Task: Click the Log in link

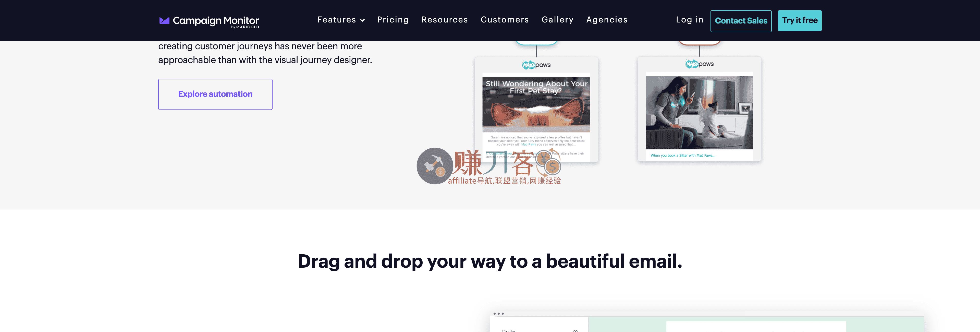Action: click(x=689, y=20)
